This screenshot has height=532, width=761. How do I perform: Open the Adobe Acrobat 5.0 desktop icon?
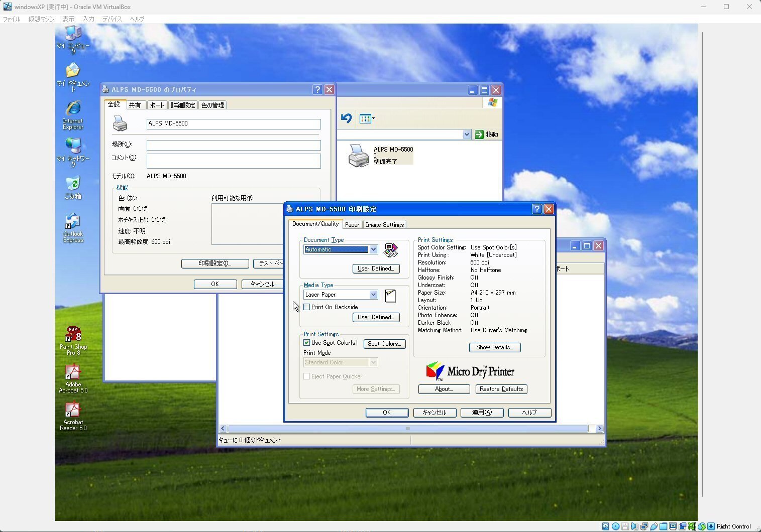[x=73, y=372]
